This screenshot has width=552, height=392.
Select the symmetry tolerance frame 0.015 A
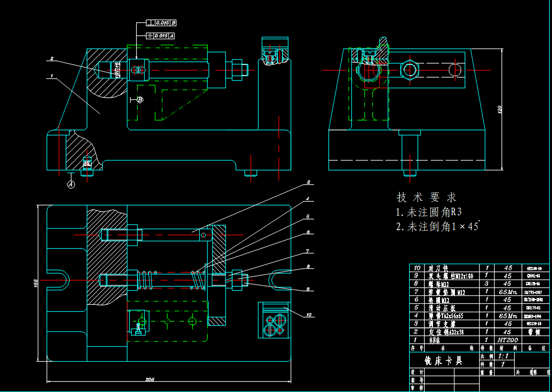tap(160, 35)
